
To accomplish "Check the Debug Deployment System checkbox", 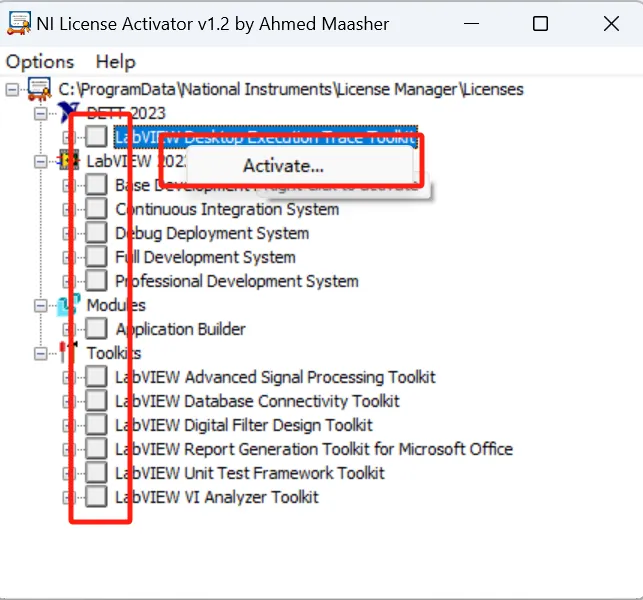I will 96,233.
